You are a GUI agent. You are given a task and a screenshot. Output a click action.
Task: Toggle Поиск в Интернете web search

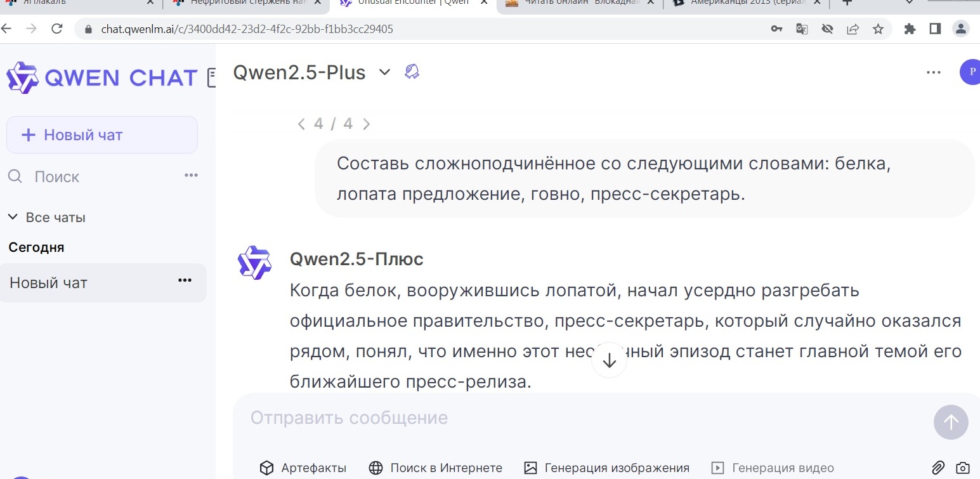pos(435,468)
